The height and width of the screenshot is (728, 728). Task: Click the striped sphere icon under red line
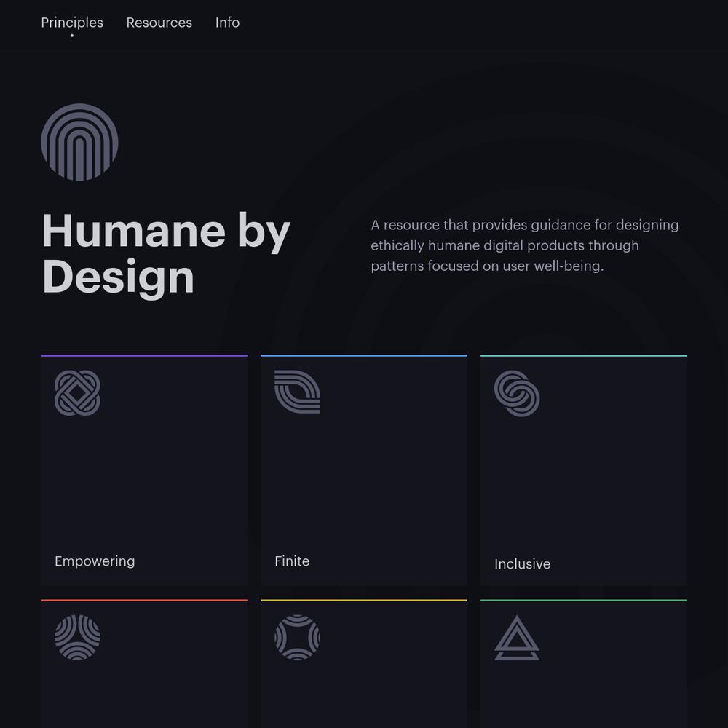coord(77,638)
